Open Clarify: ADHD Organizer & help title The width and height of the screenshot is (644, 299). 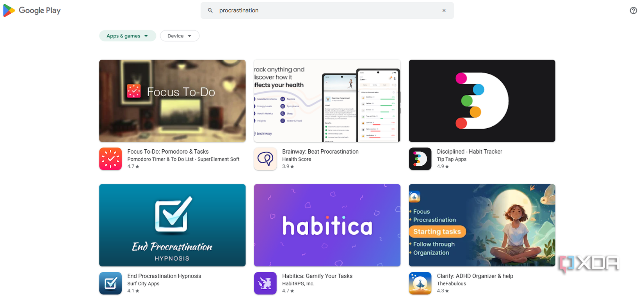point(475,276)
